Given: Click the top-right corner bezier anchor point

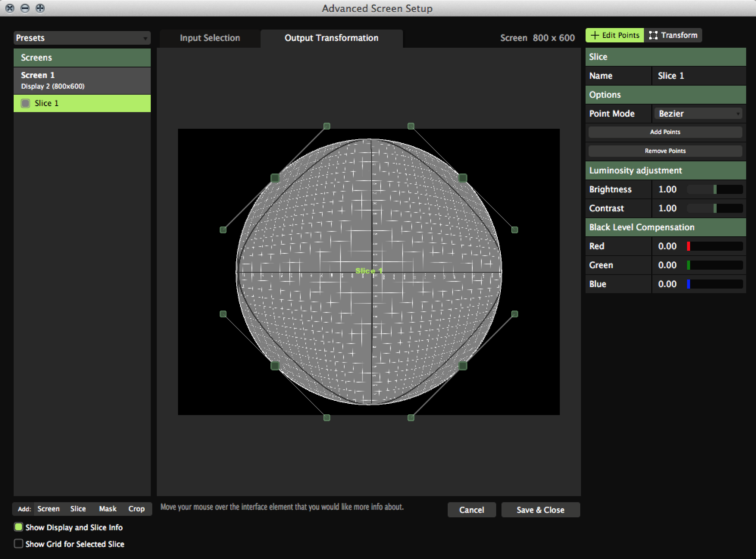Looking at the screenshot, I should point(463,178).
